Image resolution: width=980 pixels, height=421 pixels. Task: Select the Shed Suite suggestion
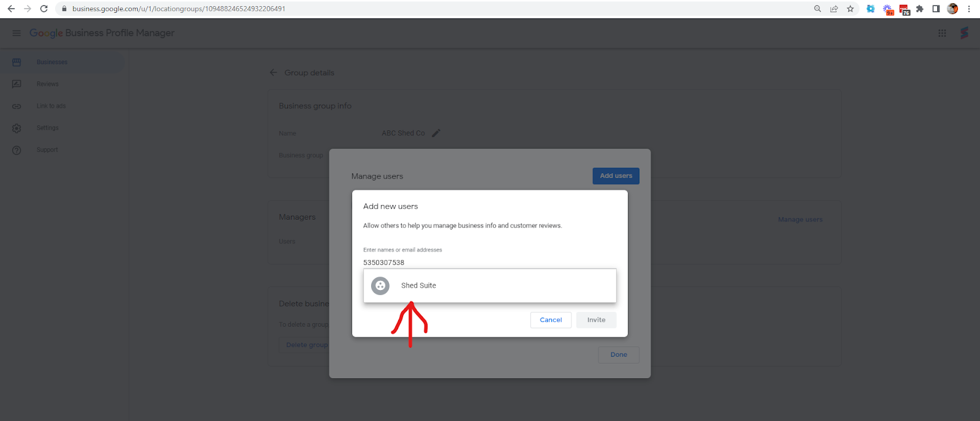click(x=489, y=286)
